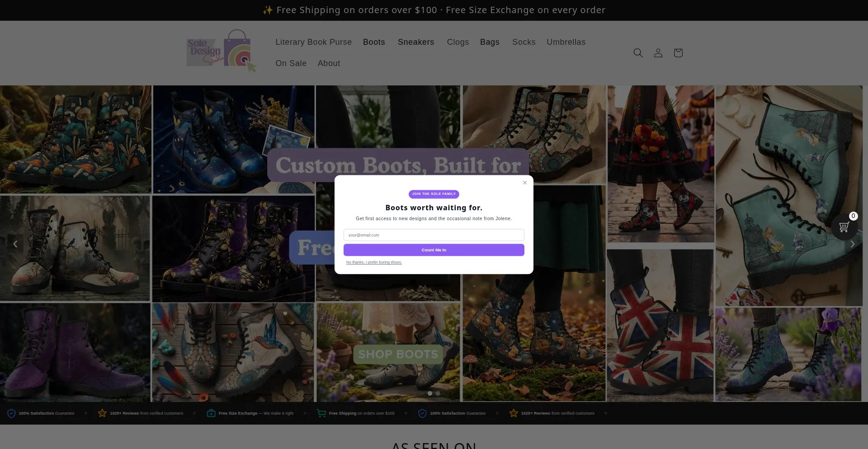868x449 pixels.
Task: Click the second 1020+ Reviews star icon
Action: click(514, 413)
